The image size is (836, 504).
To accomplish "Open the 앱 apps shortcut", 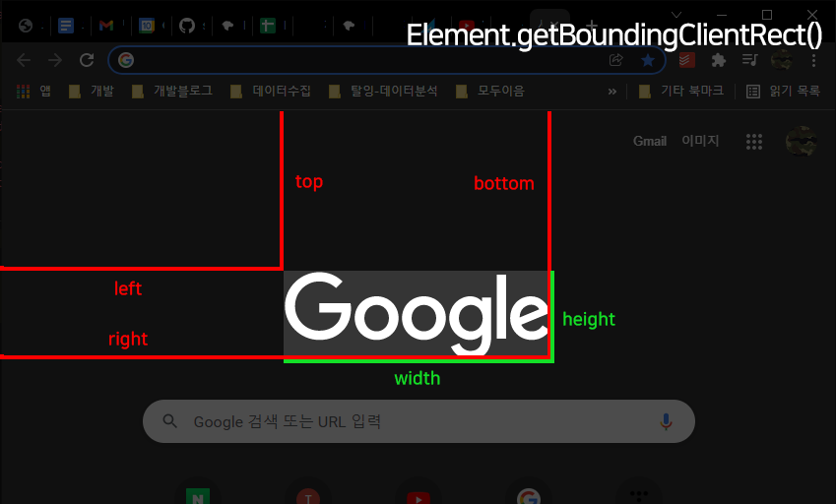I will click(34, 92).
